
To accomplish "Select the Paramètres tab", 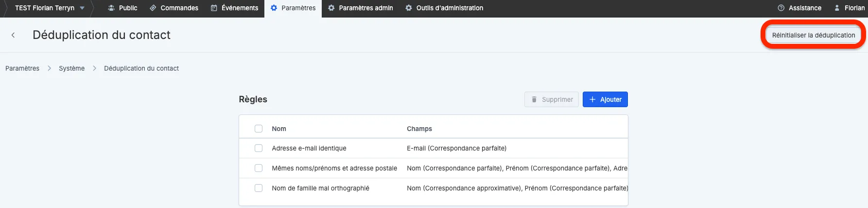I will click(293, 8).
